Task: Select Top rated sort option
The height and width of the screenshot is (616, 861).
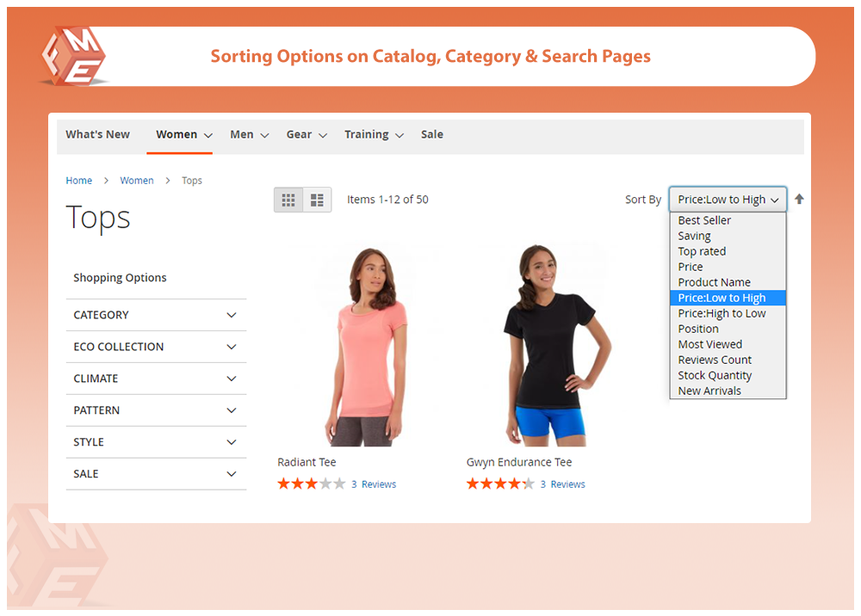Action: click(728, 251)
